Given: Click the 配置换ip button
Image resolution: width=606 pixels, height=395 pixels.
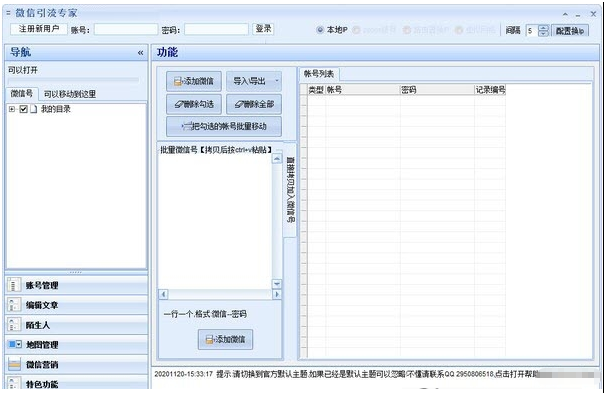Looking at the screenshot, I should coord(570,31).
